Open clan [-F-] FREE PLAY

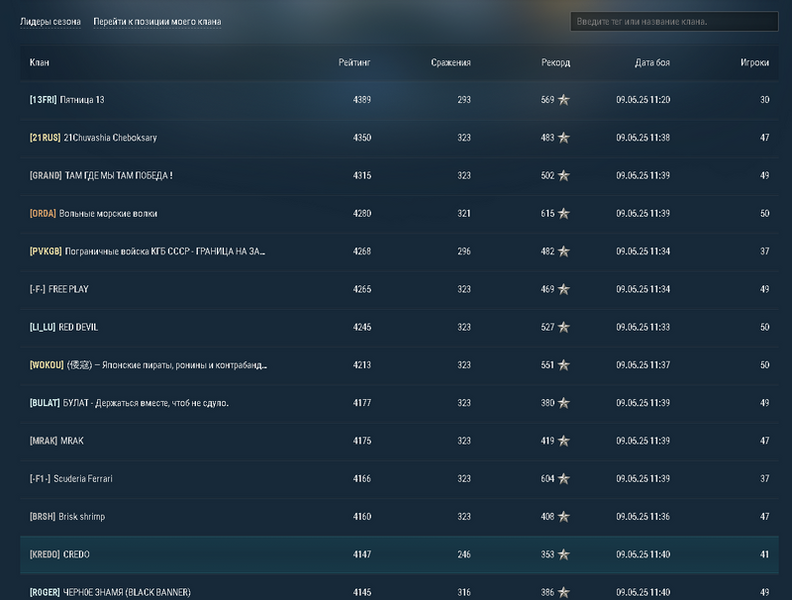click(59, 289)
